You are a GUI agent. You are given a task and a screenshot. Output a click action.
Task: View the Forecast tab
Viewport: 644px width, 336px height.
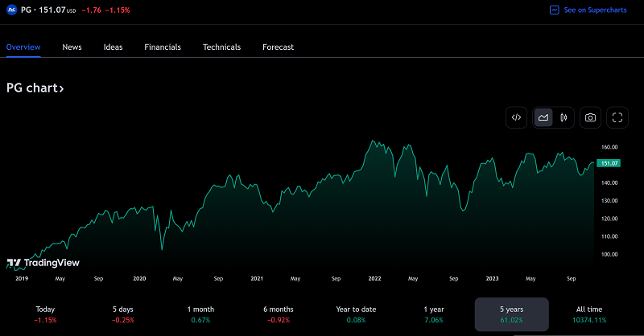[x=278, y=47]
